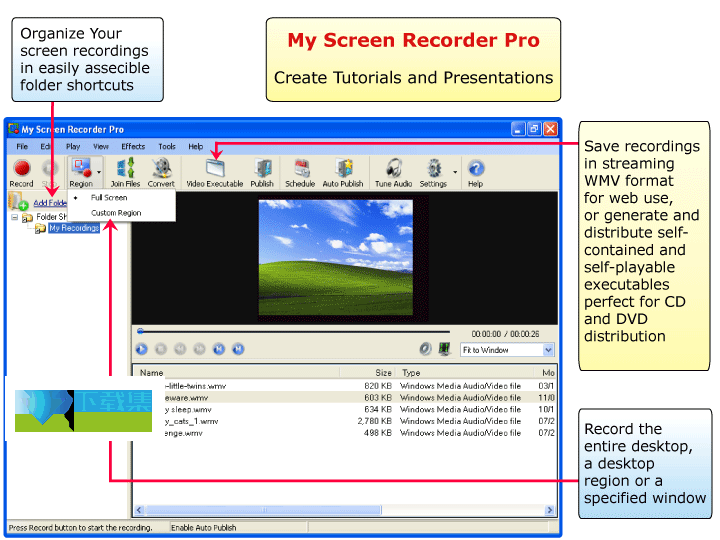Start recording with the Record button
The height and width of the screenshot is (540, 720).
[21, 173]
